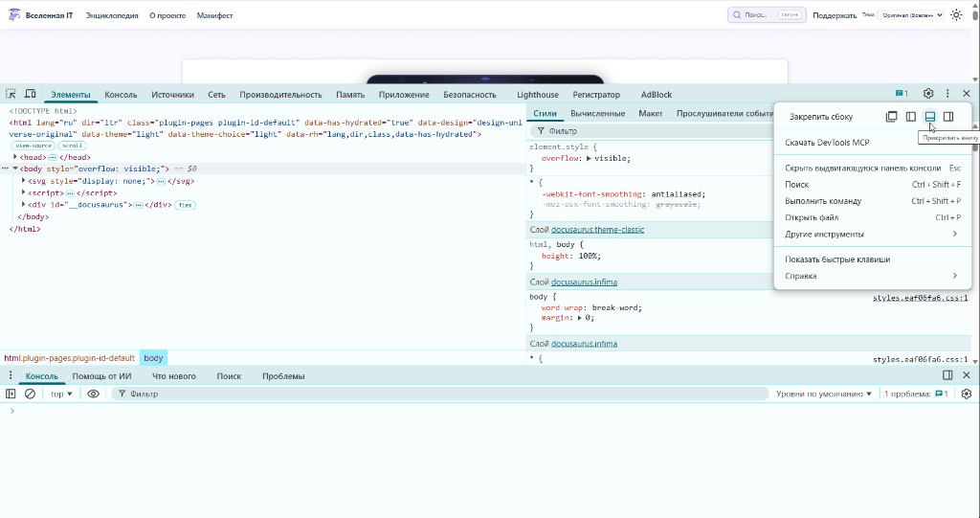Screen dimensions: 980x518
Task: Choose Показать быстрые клавиши menu item
Action: click(x=871, y=259)
